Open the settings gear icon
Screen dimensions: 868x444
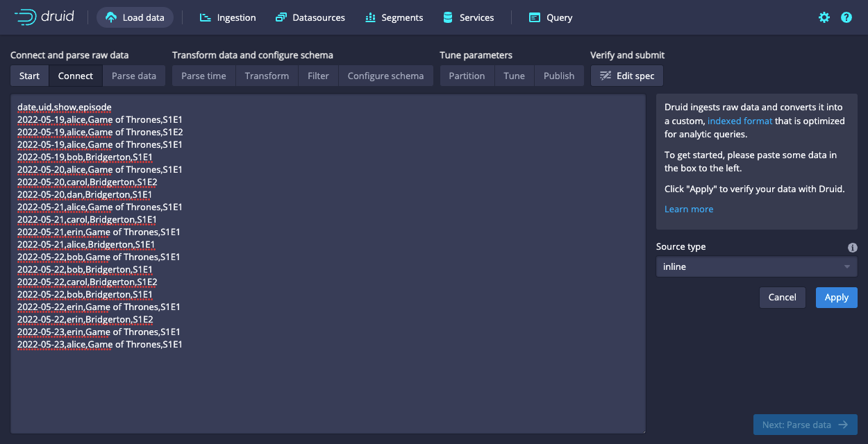[824, 17]
